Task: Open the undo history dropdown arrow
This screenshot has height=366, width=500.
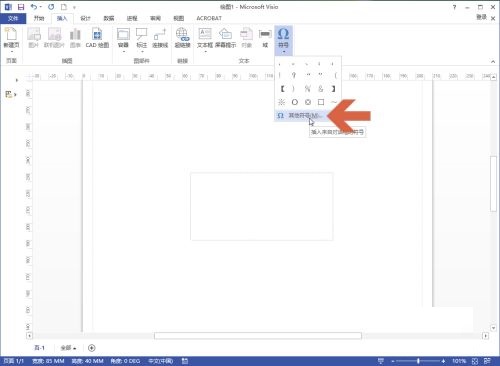Action: [41, 7]
